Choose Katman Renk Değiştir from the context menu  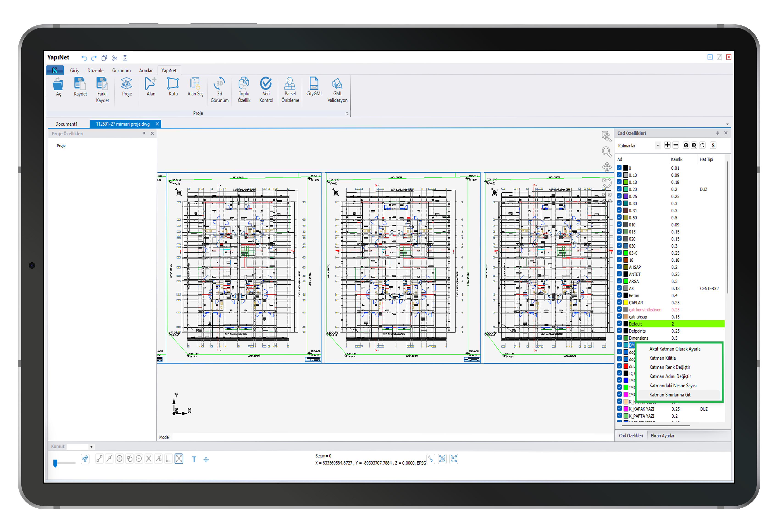tap(670, 367)
